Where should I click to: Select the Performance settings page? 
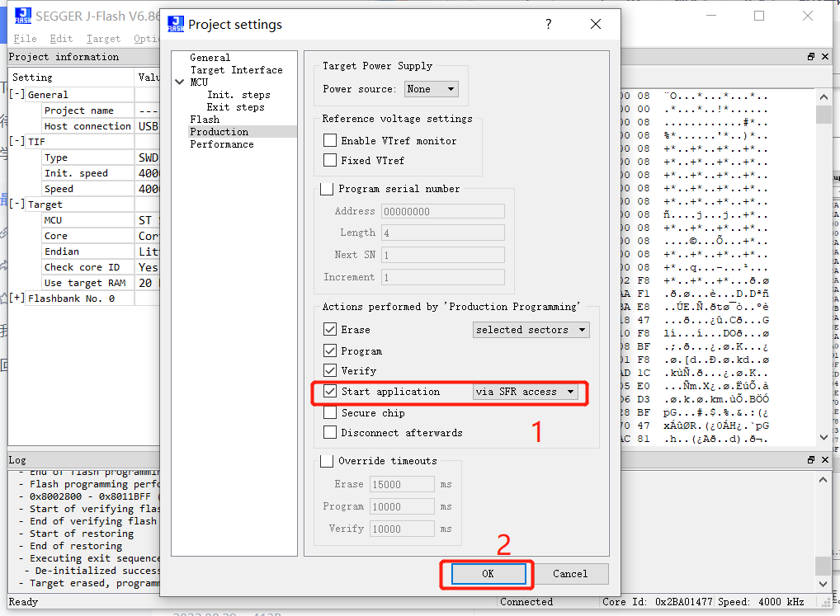pos(222,144)
